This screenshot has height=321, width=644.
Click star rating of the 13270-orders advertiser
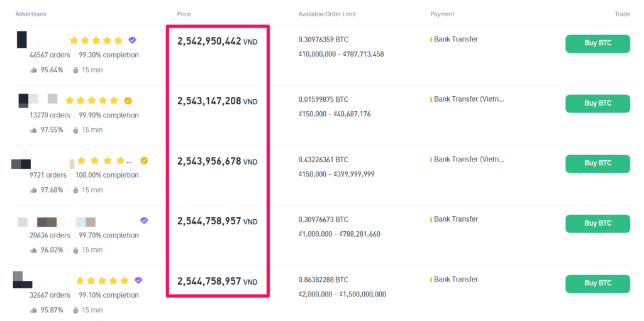pos(92,101)
